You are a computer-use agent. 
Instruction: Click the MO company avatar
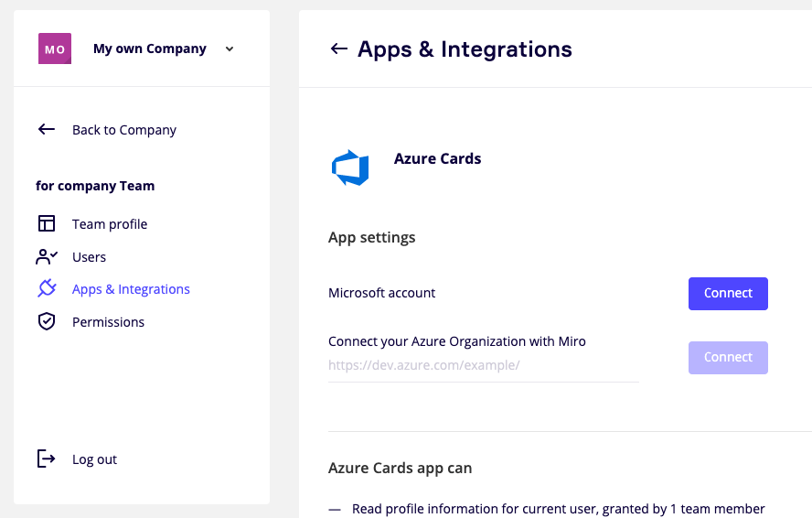pos(55,49)
